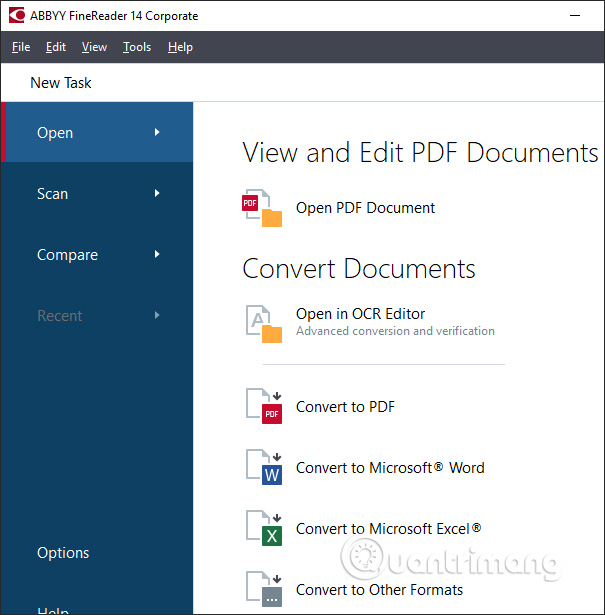Select the Open tab in sidebar

(97, 132)
